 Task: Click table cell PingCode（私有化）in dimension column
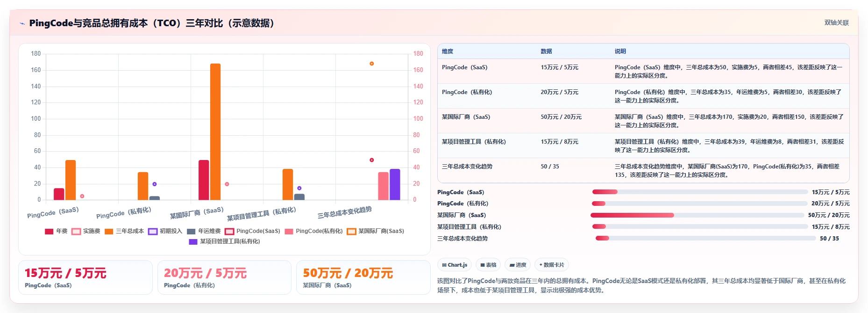click(x=467, y=92)
